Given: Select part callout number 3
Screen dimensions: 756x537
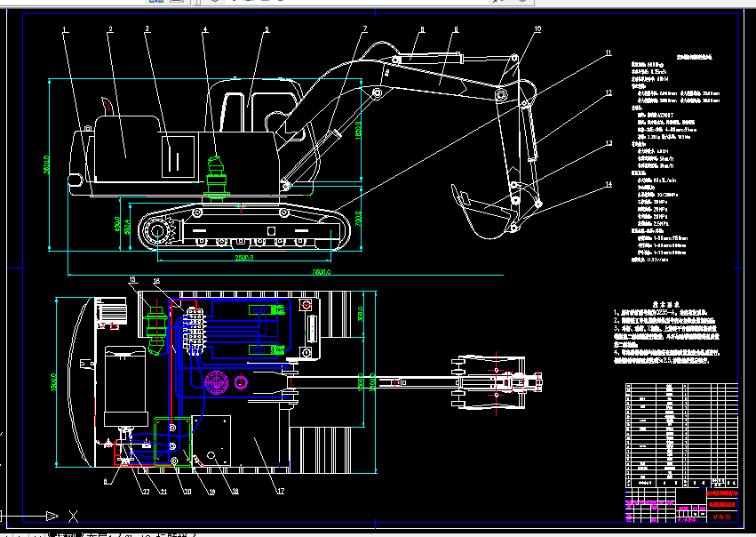Looking at the screenshot, I should (147, 29).
